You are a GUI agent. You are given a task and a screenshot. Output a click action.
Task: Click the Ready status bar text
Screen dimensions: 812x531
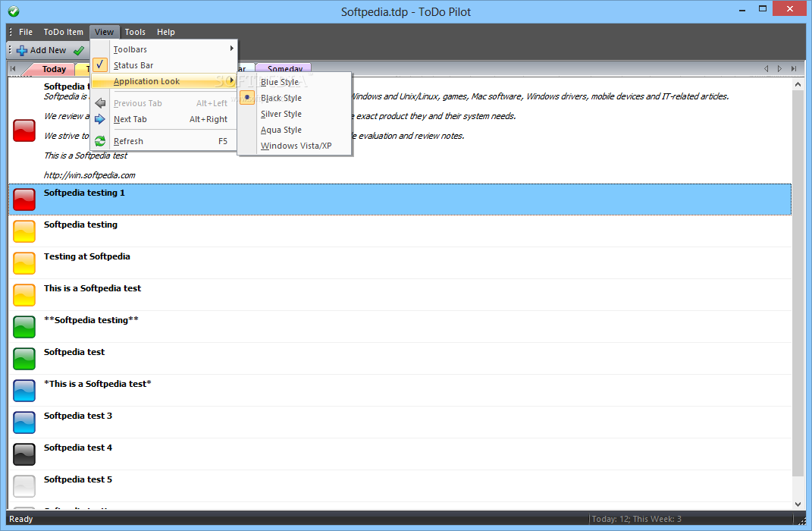tap(20, 519)
